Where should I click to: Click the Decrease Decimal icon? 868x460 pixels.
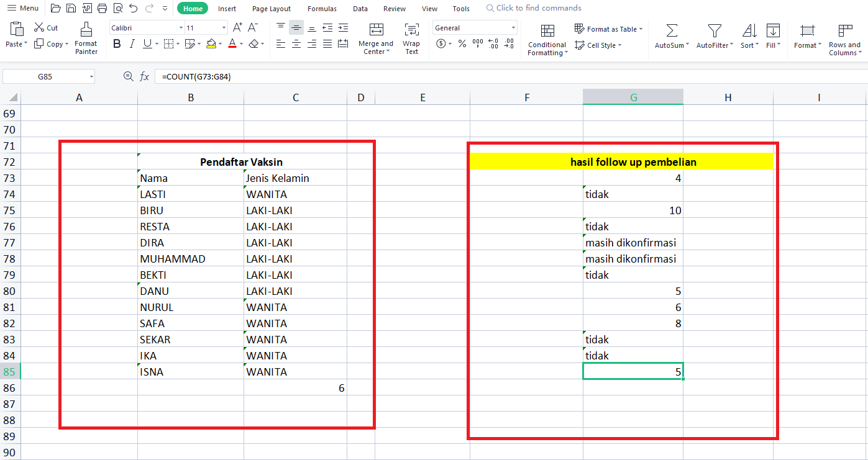(x=509, y=43)
